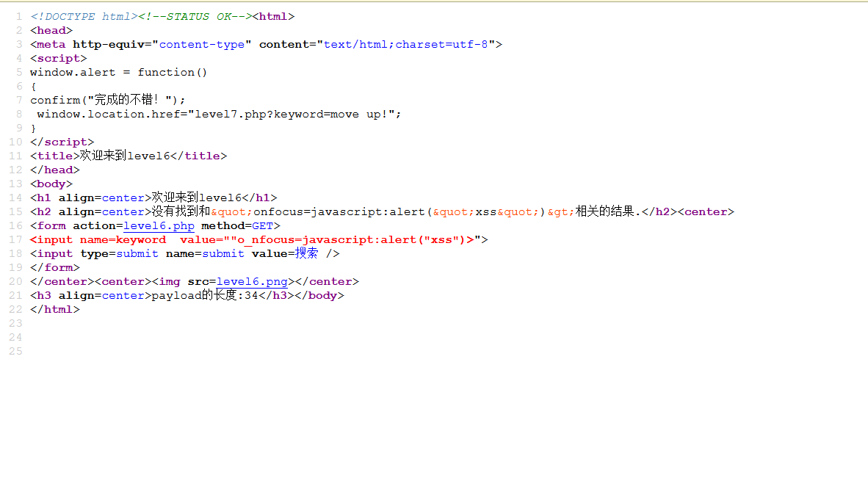The width and height of the screenshot is (868, 489).
Task: Click the DOCTYPE html declaration text
Action: coord(84,17)
